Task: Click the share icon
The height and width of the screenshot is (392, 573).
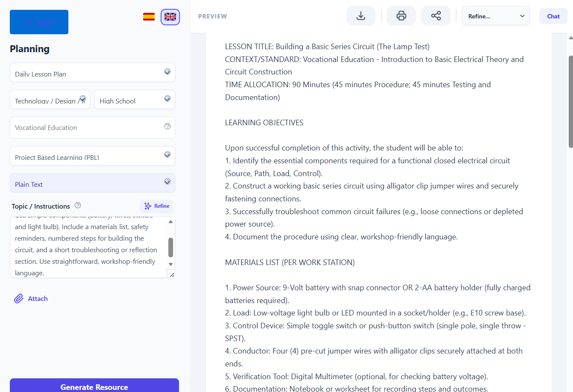Action: click(435, 16)
